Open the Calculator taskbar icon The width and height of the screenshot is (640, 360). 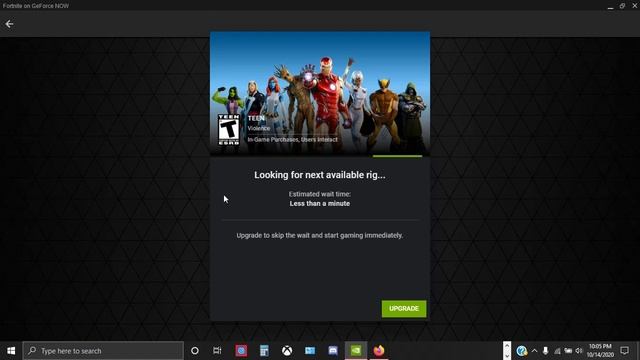click(264, 351)
